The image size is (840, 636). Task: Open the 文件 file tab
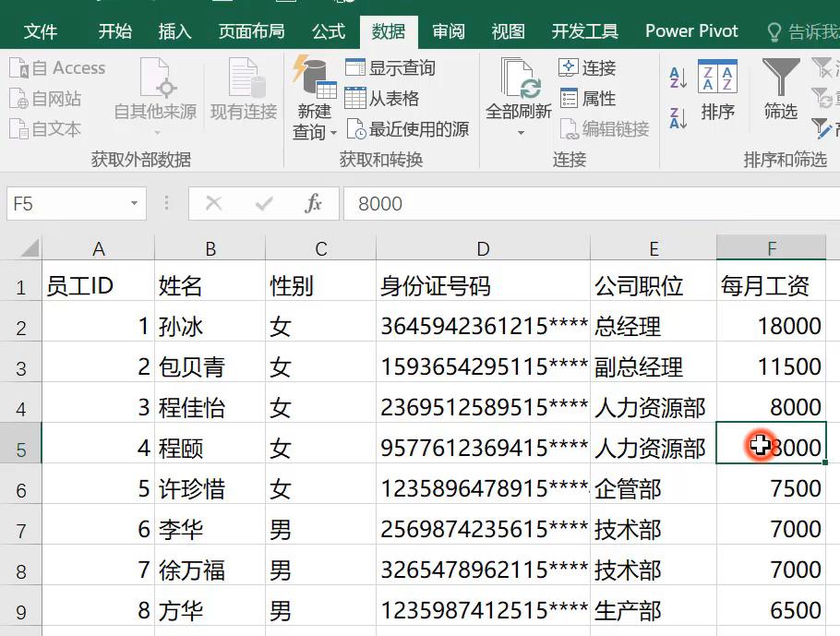(x=41, y=31)
